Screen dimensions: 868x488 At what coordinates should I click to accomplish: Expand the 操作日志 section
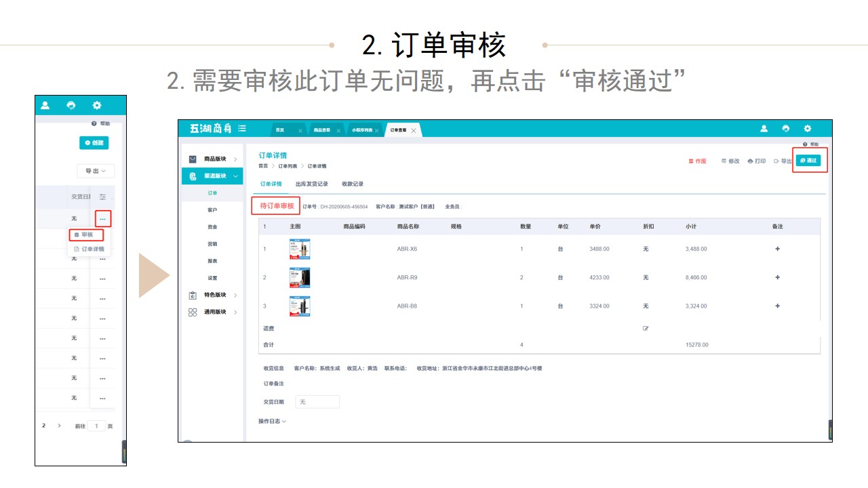pos(272,422)
